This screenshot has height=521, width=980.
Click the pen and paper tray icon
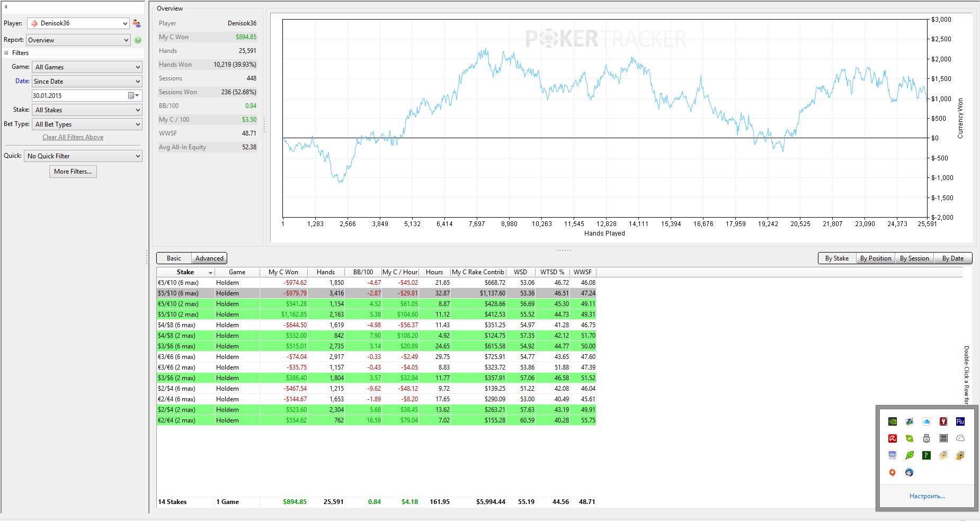click(x=910, y=421)
